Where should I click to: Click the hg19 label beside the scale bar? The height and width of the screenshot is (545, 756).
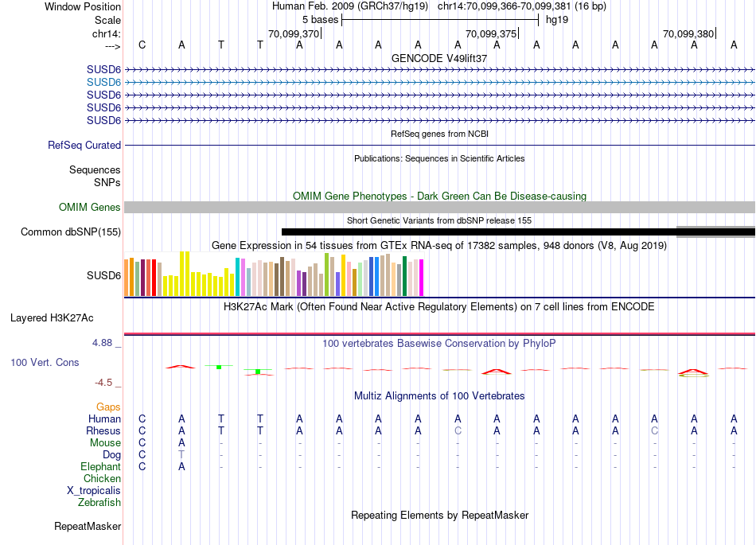coord(557,20)
